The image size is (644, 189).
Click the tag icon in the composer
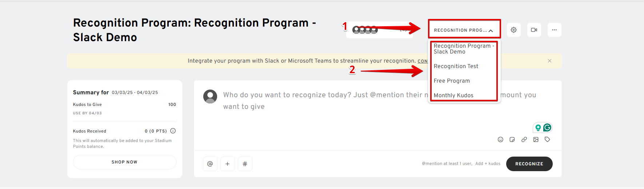click(x=547, y=139)
